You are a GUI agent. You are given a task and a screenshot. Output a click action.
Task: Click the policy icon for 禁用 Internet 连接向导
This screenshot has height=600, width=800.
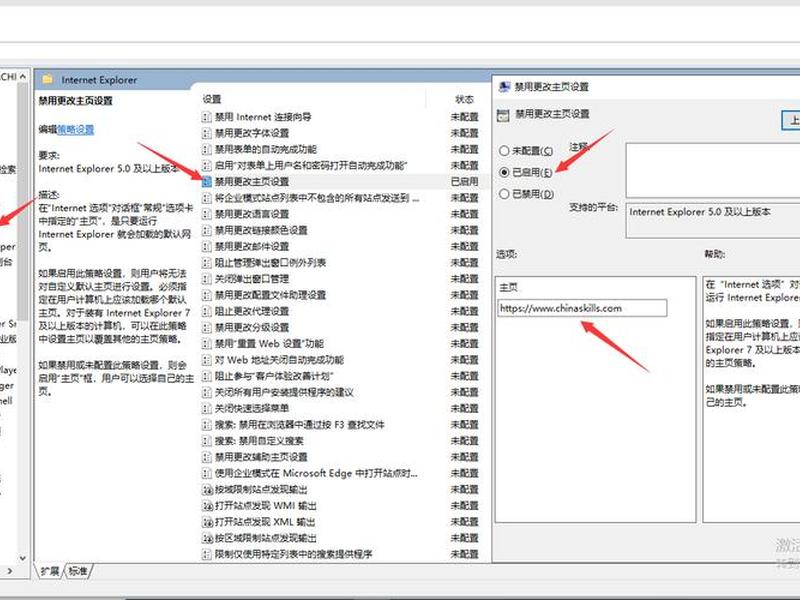click(x=207, y=117)
